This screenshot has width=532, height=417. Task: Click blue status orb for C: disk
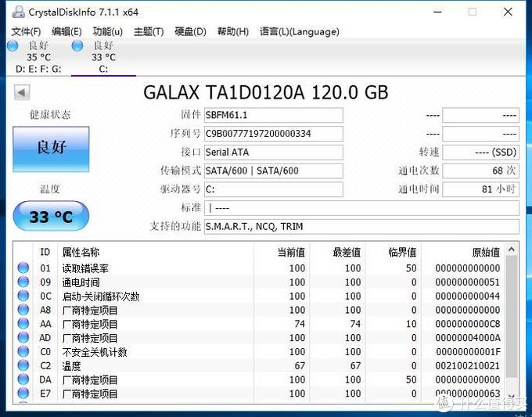pyautogui.click(x=77, y=45)
